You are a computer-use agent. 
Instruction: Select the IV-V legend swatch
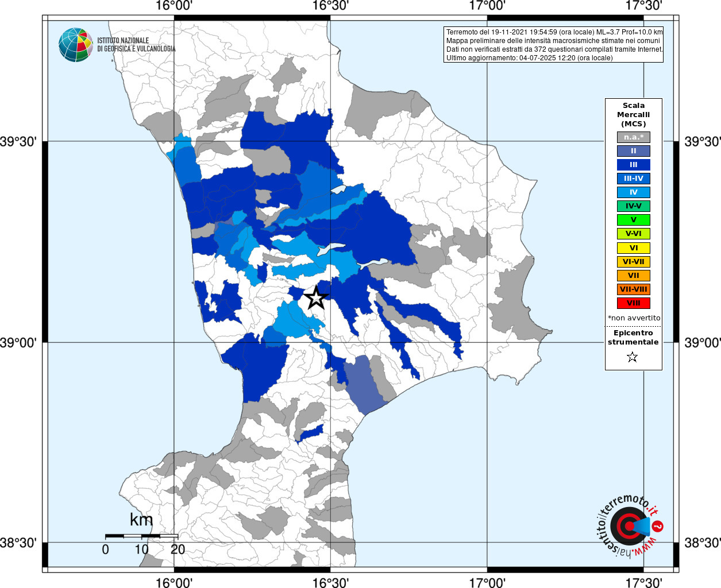(x=634, y=206)
